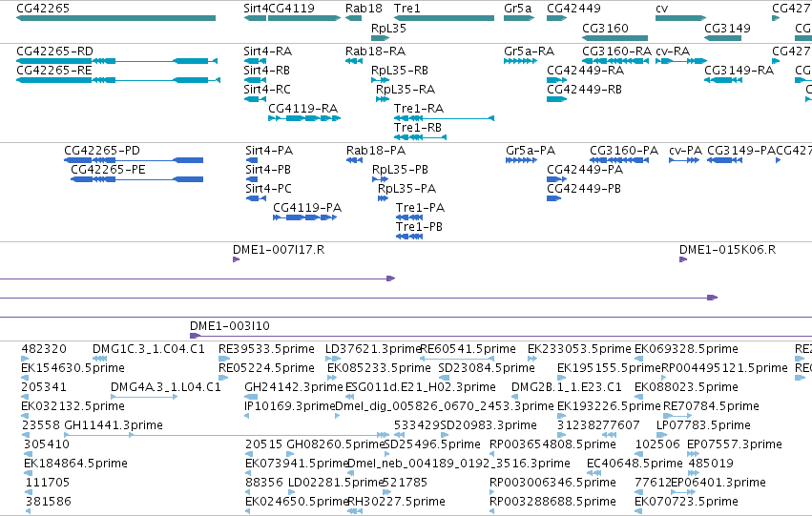Select the CG42449-RA transcript label
This screenshot has width=812, height=516.
(586, 71)
